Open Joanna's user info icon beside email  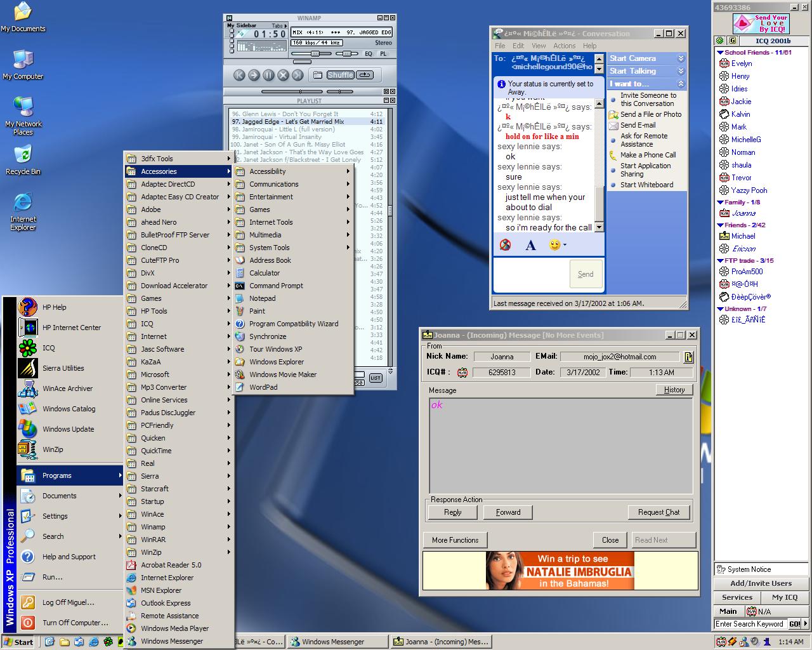point(688,357)
